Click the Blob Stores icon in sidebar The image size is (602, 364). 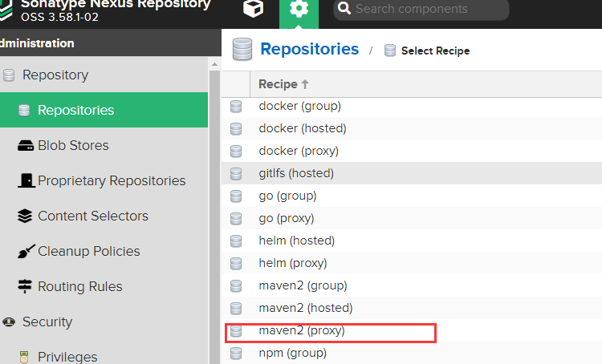pos(24,146)
